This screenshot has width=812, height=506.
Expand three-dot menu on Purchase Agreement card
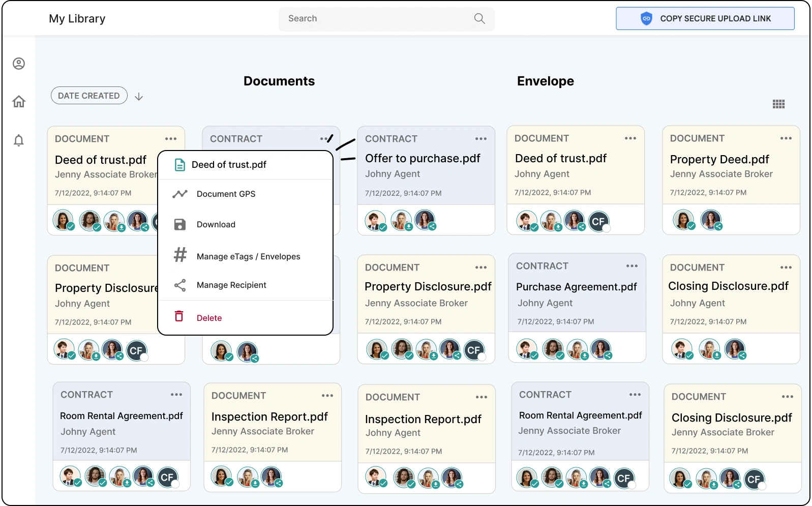(x=631, y=266)
